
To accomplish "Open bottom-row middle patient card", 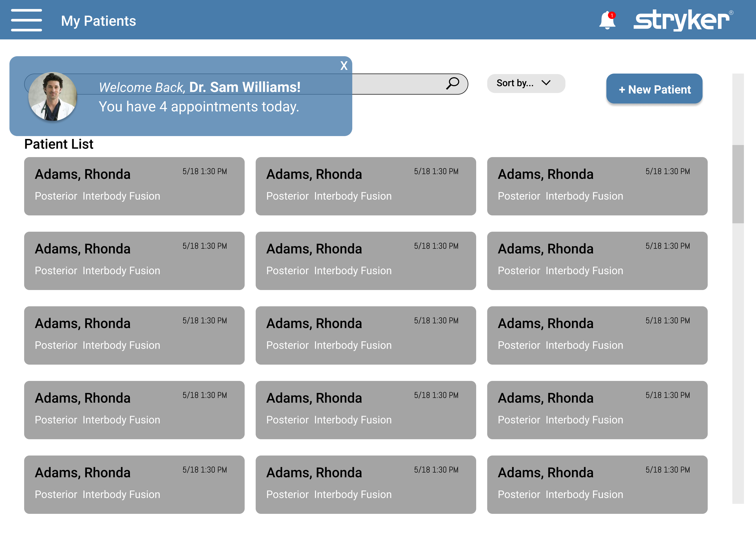I will click(x=366, y=484).
